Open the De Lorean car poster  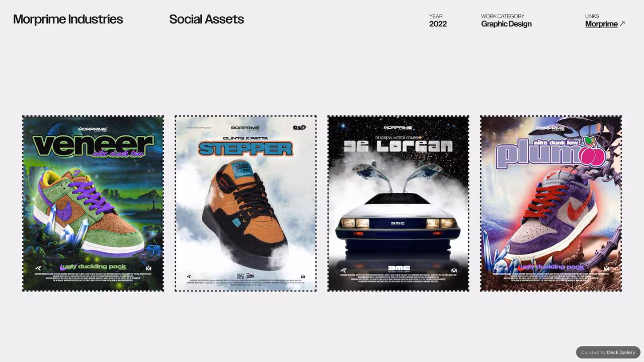click(398, 203)
